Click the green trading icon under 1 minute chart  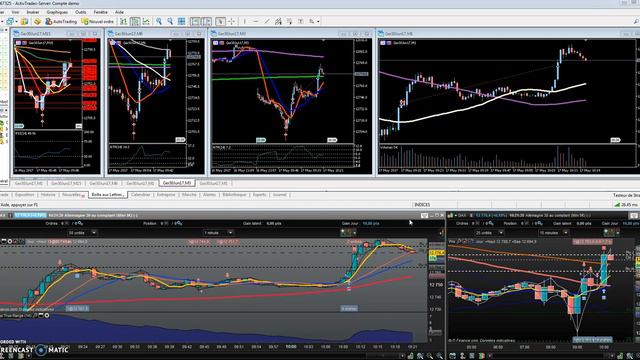click(x=410, y=356)
